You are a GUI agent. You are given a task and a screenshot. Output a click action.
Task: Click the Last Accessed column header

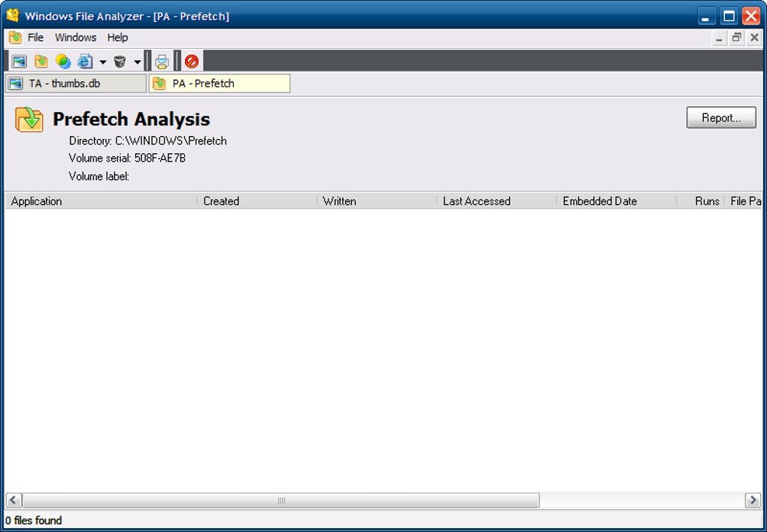click(x=477, y=201)
